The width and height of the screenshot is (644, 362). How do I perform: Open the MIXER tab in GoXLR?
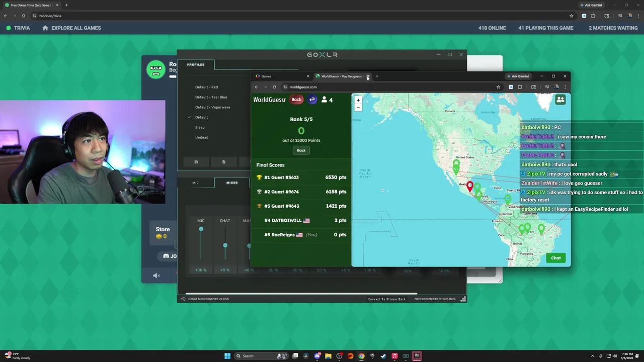pyautogui.click(x=232, y=183)
